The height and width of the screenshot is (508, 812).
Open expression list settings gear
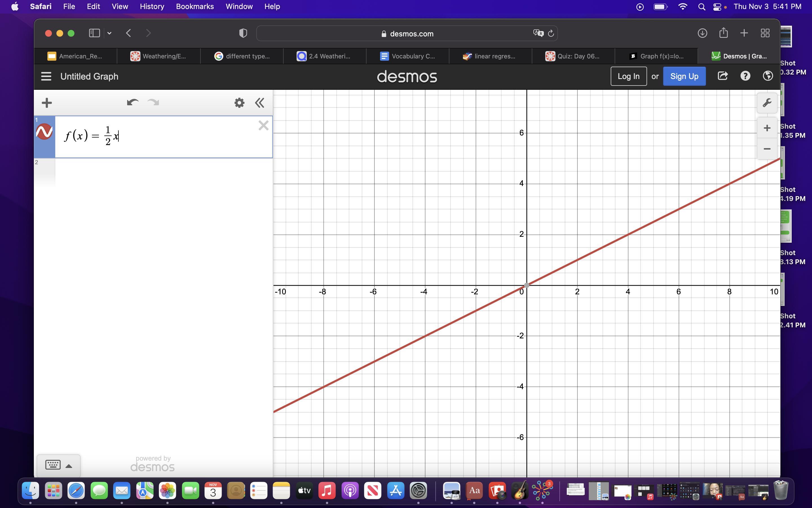239,103
